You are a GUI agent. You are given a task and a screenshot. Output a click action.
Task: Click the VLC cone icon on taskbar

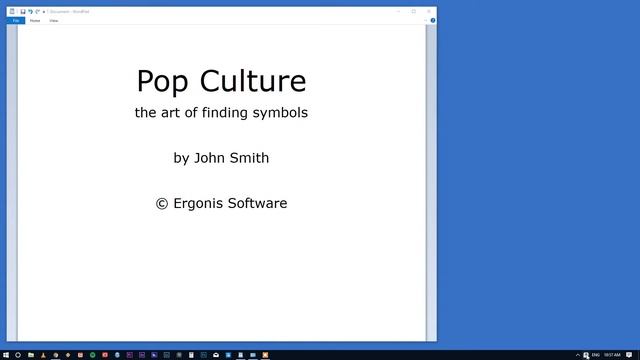43,355
